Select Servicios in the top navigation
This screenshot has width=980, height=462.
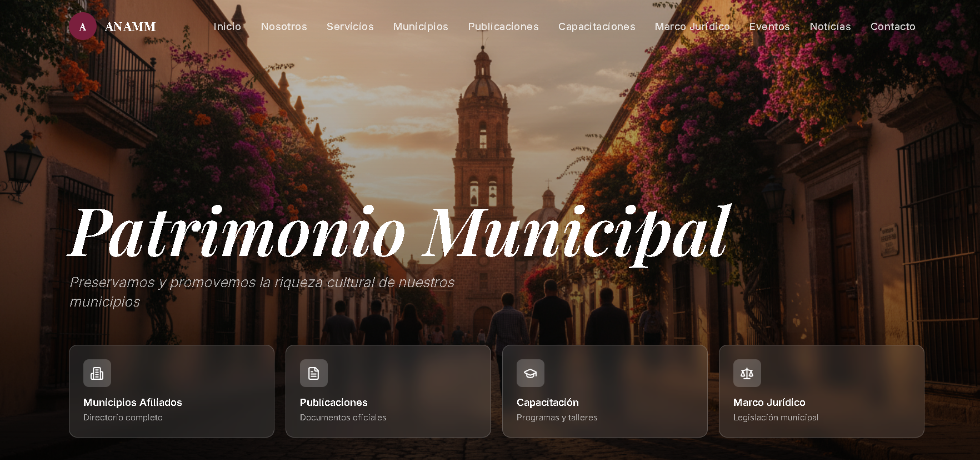click(350, 27)
